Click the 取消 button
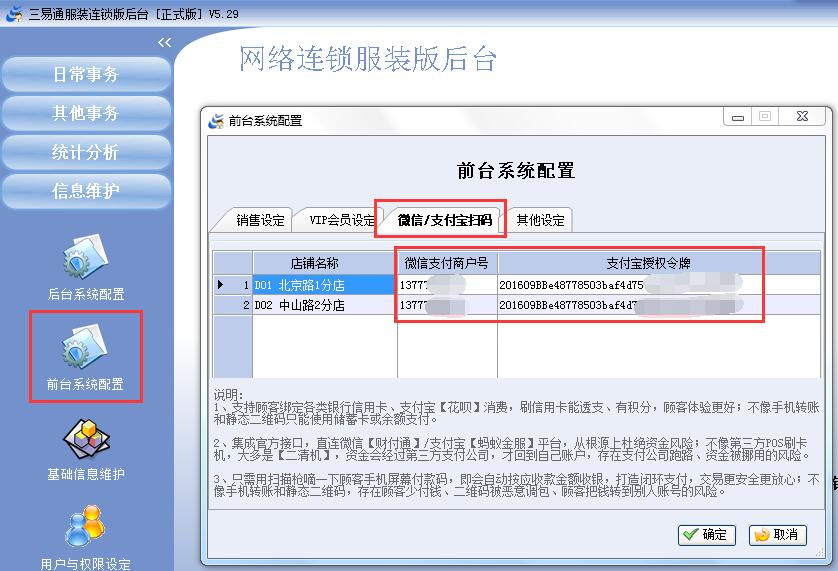The height and width of the screenshot is (571, 838). [778, 535]
